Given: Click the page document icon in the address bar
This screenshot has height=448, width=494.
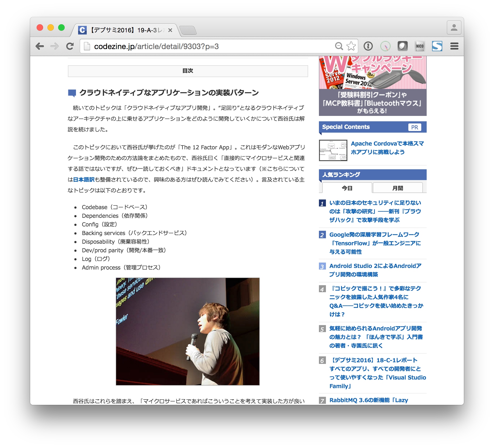Looking at the screenshot, I should pos(86,46).
